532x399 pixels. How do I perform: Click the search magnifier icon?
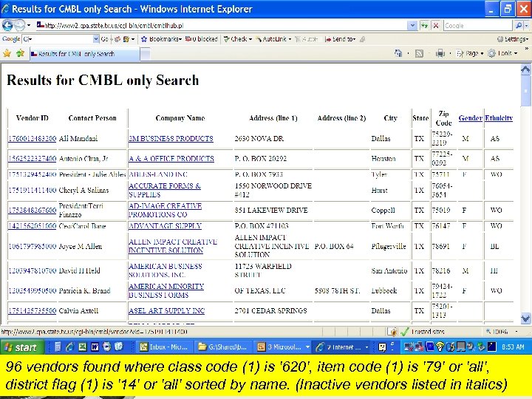[x=519, y=25]
